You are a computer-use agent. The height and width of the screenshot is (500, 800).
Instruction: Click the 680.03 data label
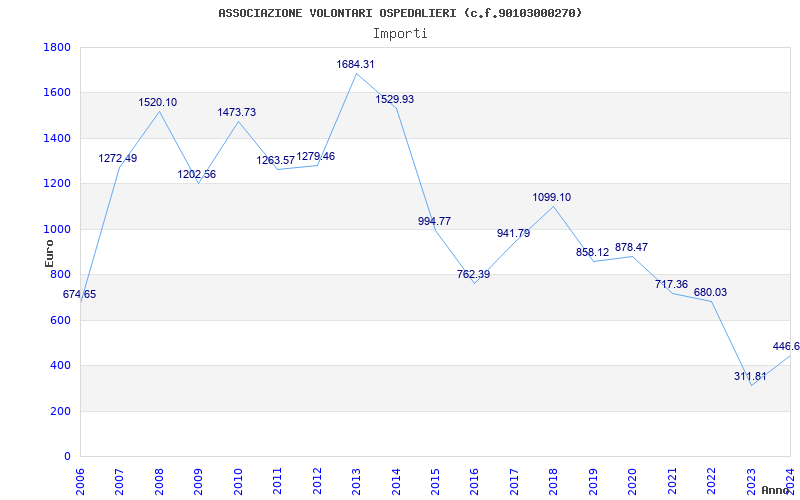pos(711,293)
